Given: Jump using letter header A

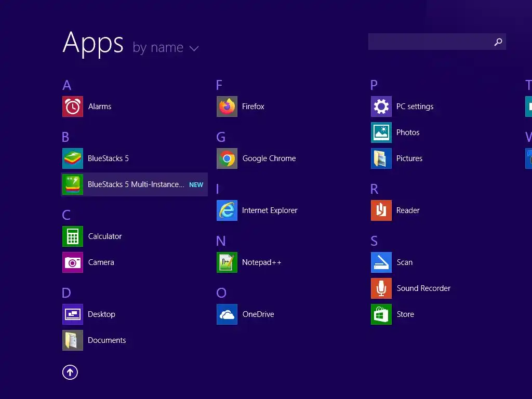Looking at the screenshot, I should pos(67,85).
